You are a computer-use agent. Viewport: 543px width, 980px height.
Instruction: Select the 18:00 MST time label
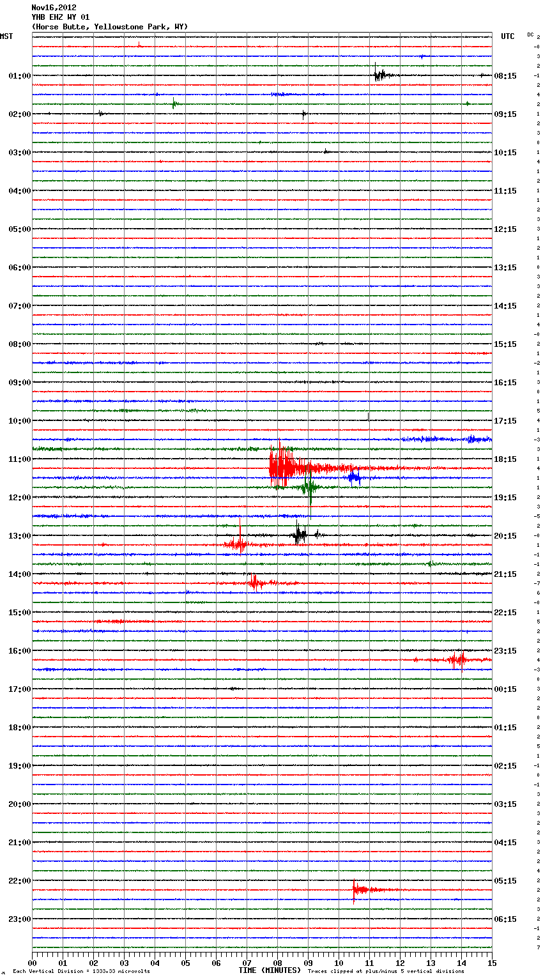click(x=20, y=728)
